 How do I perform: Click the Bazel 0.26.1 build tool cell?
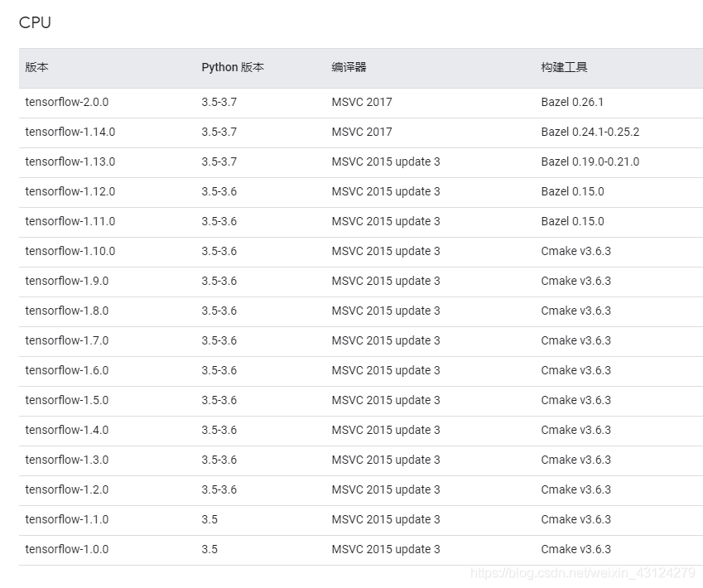tap(572, 102)
